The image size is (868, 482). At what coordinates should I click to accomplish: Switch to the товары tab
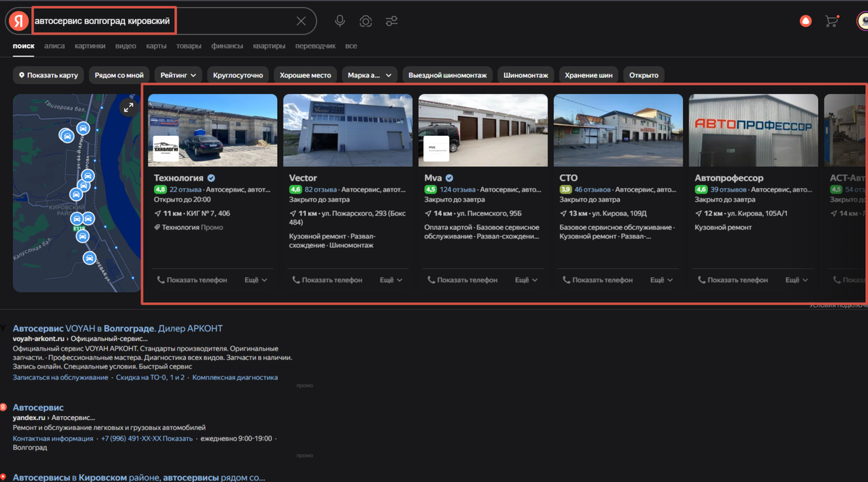189,46
